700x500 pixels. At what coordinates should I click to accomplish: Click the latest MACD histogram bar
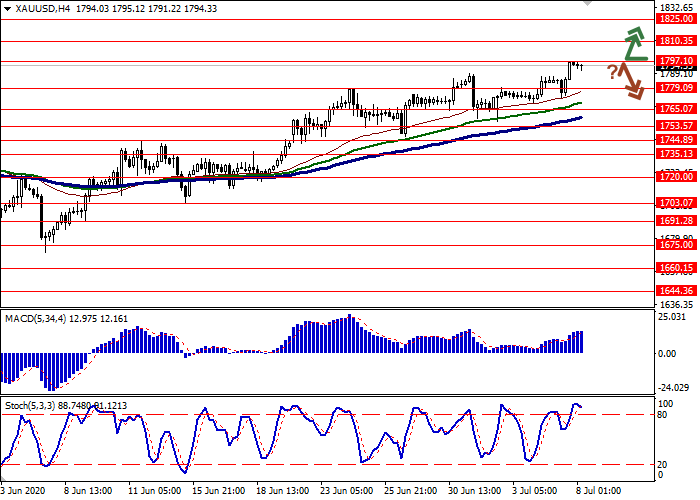tap(580, 342)
